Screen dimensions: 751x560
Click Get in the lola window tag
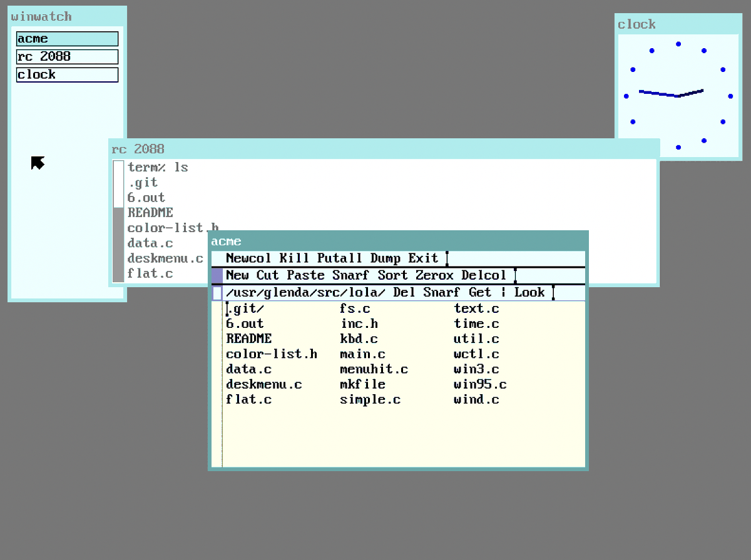480,292
